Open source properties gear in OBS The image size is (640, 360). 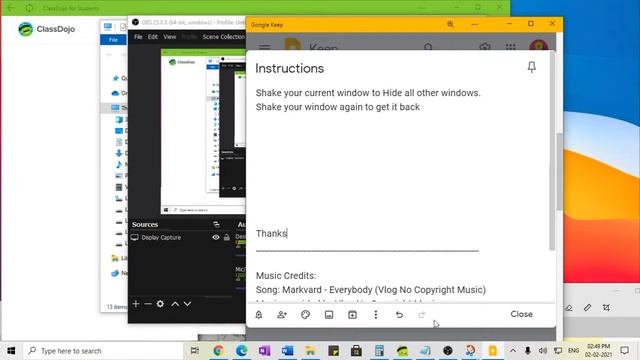(x=160, y=304)
